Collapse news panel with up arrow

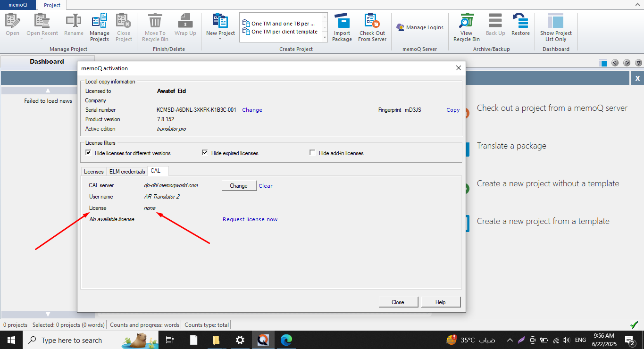tap(48, 91)
